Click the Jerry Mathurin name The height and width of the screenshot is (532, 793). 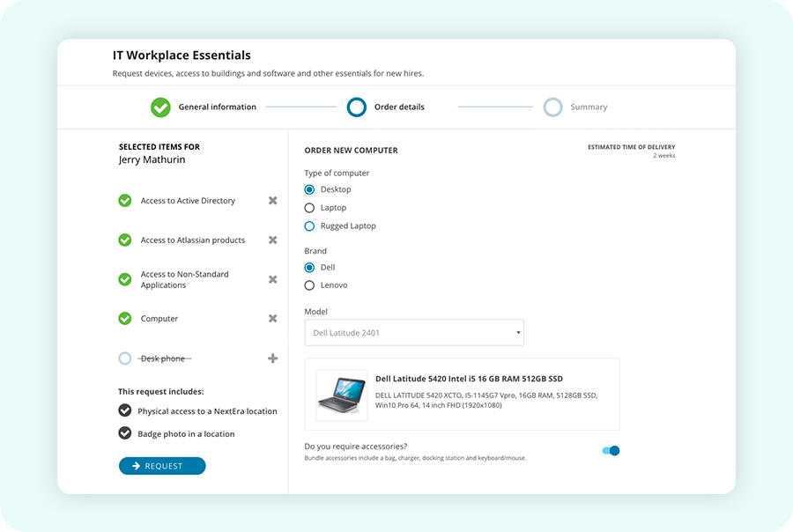coord(152,159)
